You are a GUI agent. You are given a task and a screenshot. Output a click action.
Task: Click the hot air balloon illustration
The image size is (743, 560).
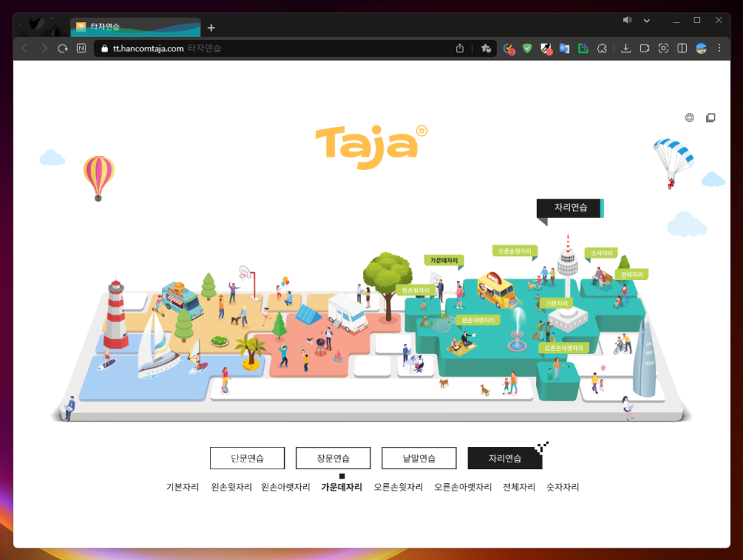click(98, 178)
